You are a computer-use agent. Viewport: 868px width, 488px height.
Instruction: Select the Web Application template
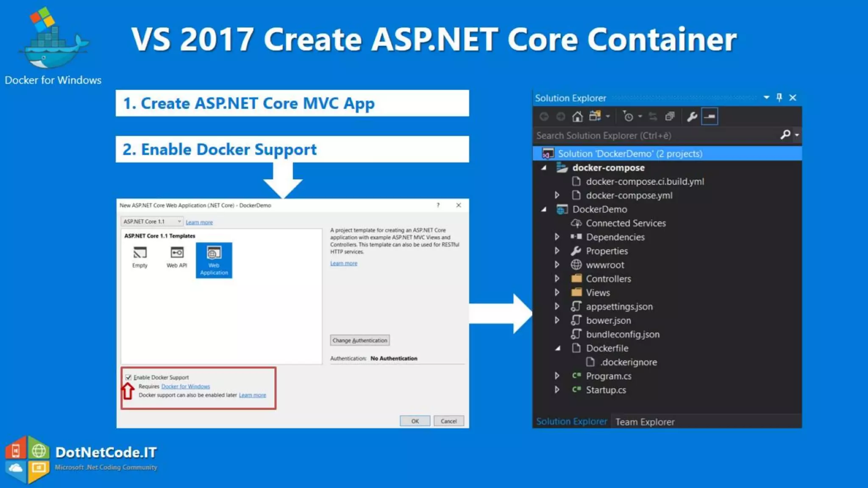coord(214,260)
